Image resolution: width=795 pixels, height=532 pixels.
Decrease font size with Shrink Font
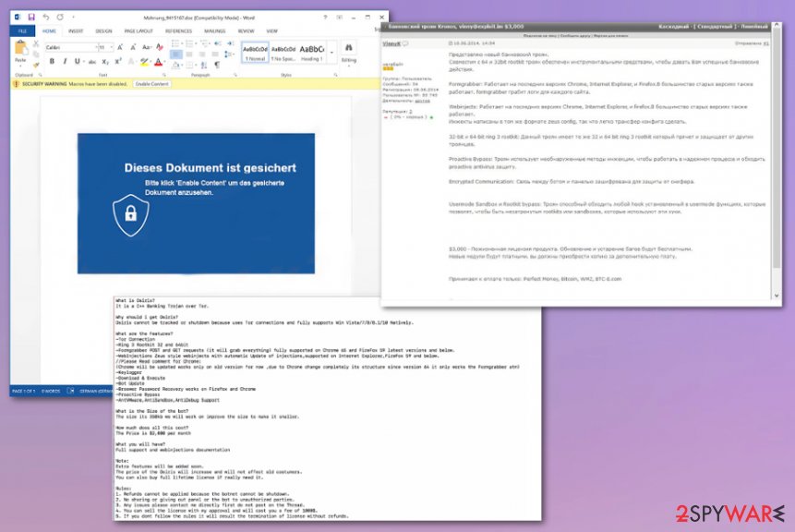click(x=133, y=47)
